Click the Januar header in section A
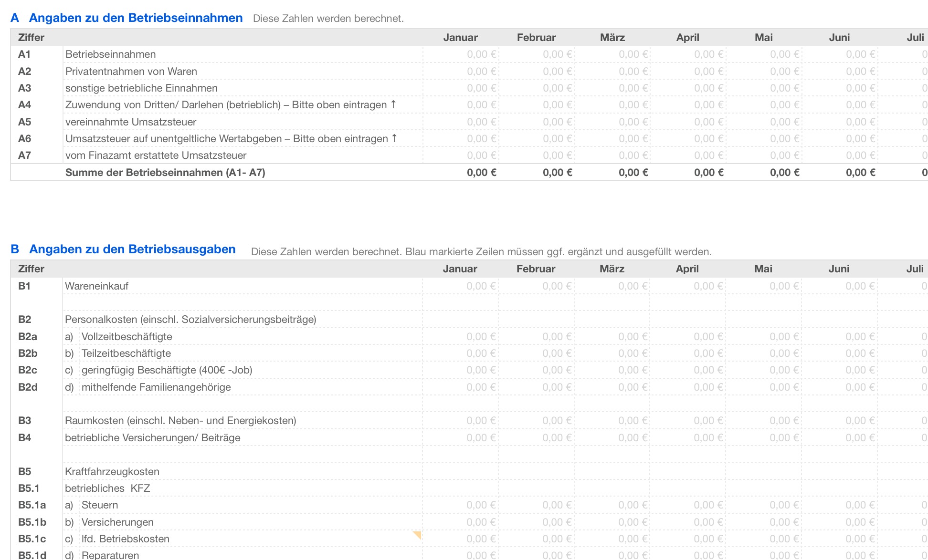Image resolution: width=928 pixels, height=560 pixels. click(x=460, y=38)
